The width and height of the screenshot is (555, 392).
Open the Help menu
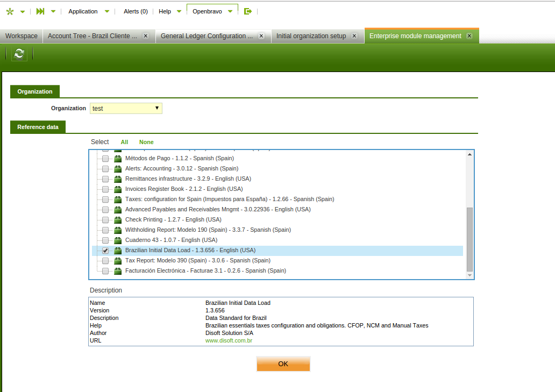[165, 11]
